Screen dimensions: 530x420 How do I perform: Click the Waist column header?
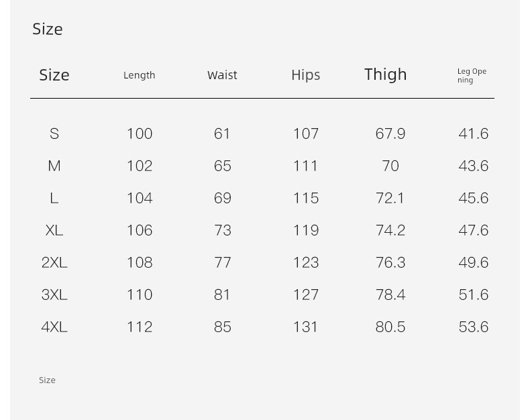222,75
